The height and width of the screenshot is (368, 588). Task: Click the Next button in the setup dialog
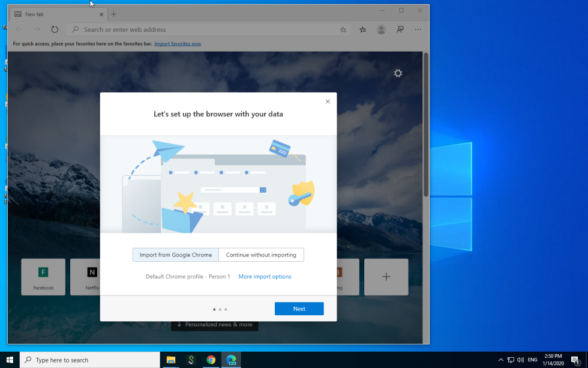tap(299, 309)
